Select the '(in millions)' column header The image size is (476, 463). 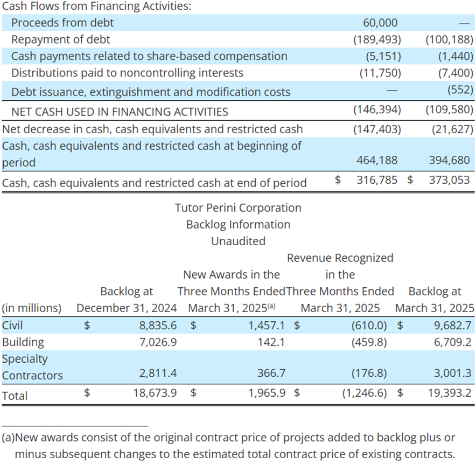coord(32,308)
